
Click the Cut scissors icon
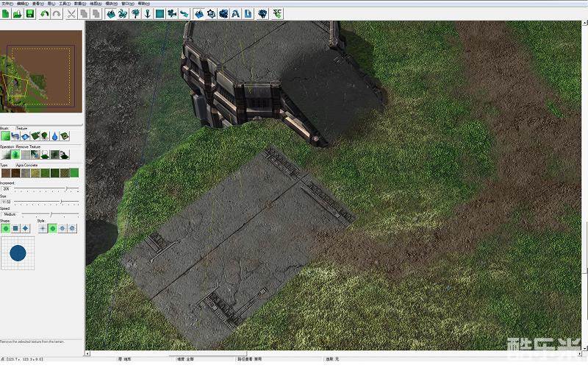click(x=71, y=13)
